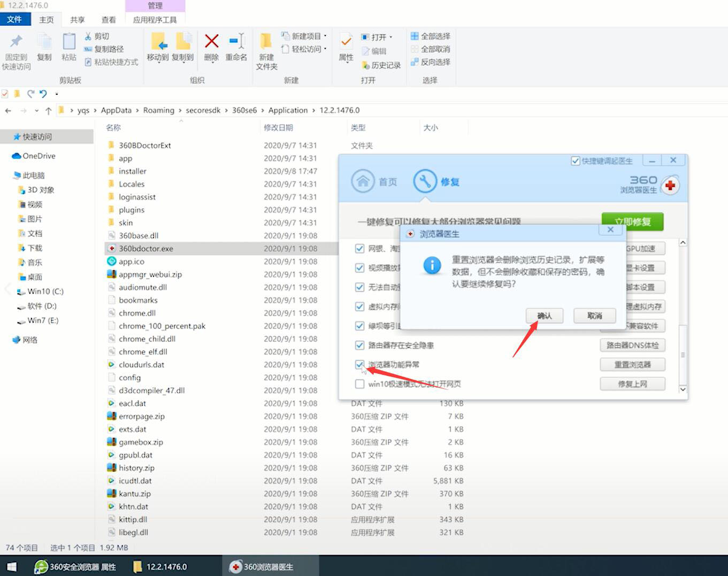This screenshot has width=728, height=576.
Task: Click the 确认 button in dialog
Action: [544, 316]
